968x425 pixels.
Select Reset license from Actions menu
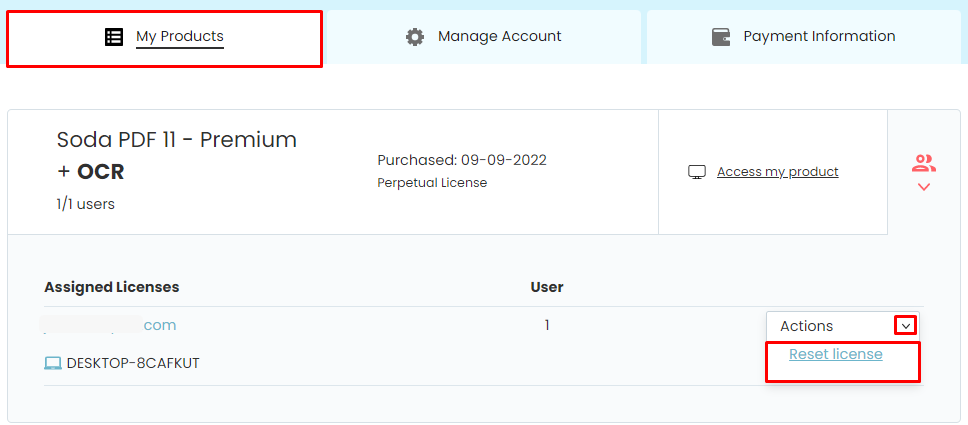(x=835, y=355)
